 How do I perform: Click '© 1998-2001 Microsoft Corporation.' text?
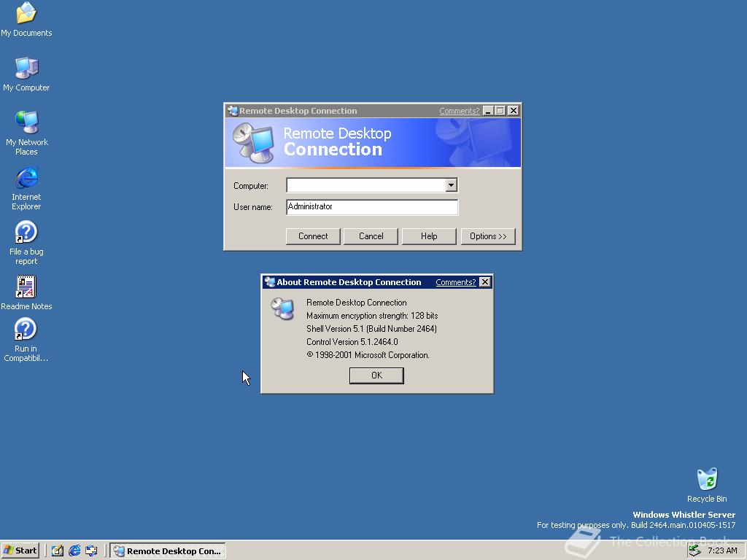(x=368, y=355)
